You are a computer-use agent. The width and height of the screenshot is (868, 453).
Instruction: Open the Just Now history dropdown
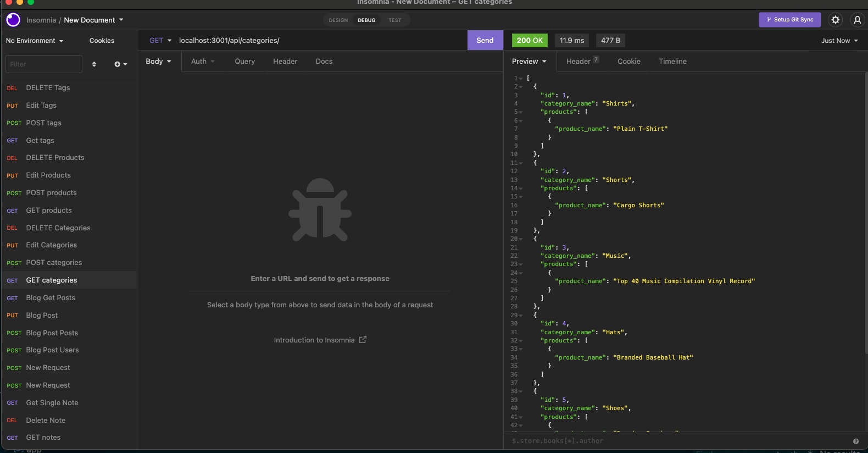coord(839,41)
